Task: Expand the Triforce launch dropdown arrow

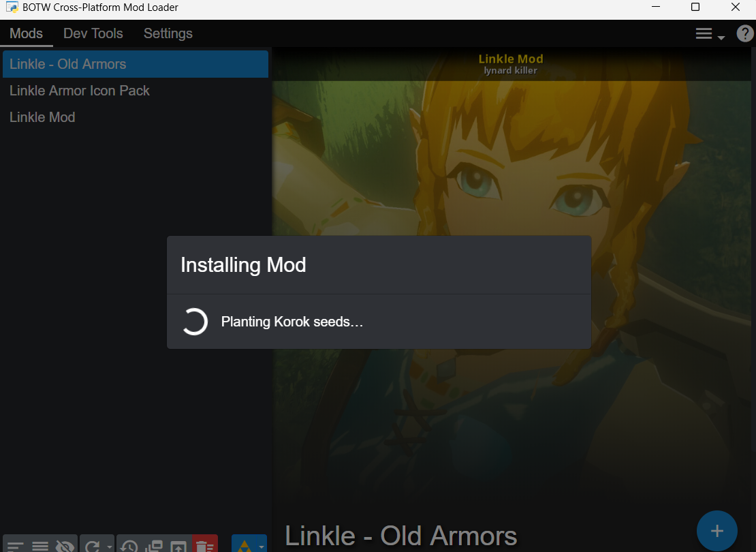Action: [x=262, y=547]
